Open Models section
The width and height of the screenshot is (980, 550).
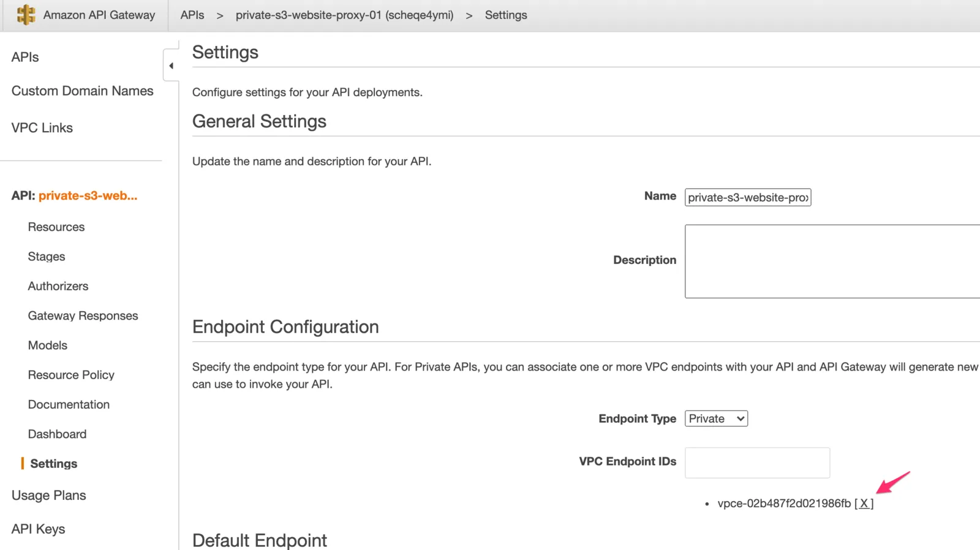[x=48, y=345]
